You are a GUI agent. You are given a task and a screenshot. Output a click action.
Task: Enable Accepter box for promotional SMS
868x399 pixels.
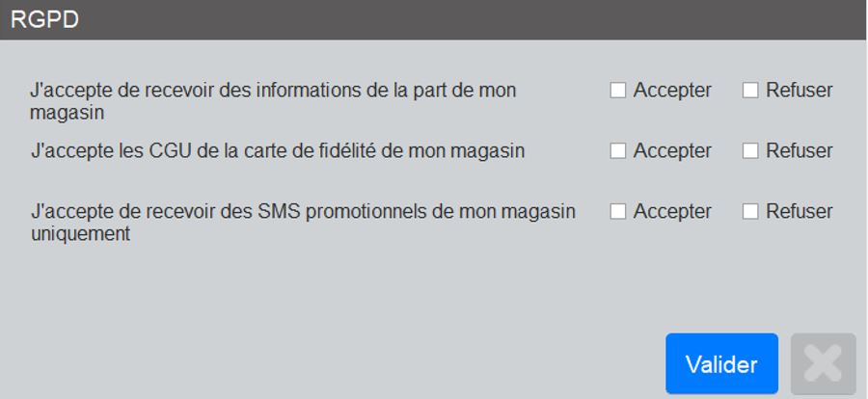618,211
